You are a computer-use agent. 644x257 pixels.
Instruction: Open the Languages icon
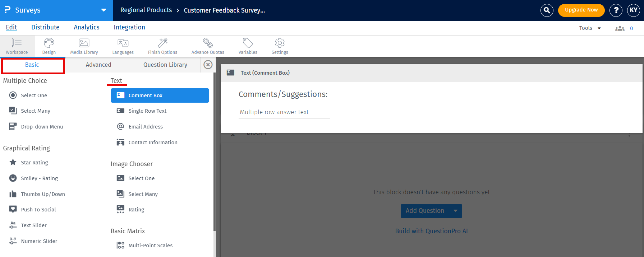pos(123,46)
